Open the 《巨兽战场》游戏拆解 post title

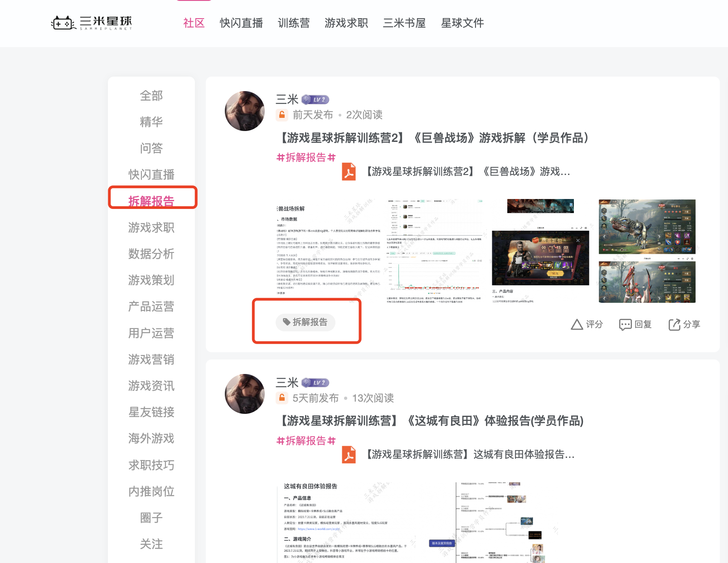point(434,138)
